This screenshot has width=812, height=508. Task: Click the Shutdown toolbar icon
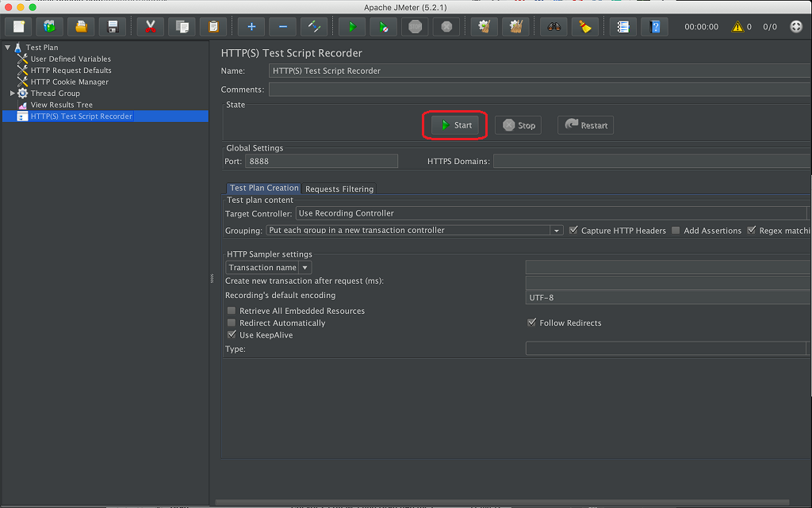pyautogui.click(x=447, y=27)
